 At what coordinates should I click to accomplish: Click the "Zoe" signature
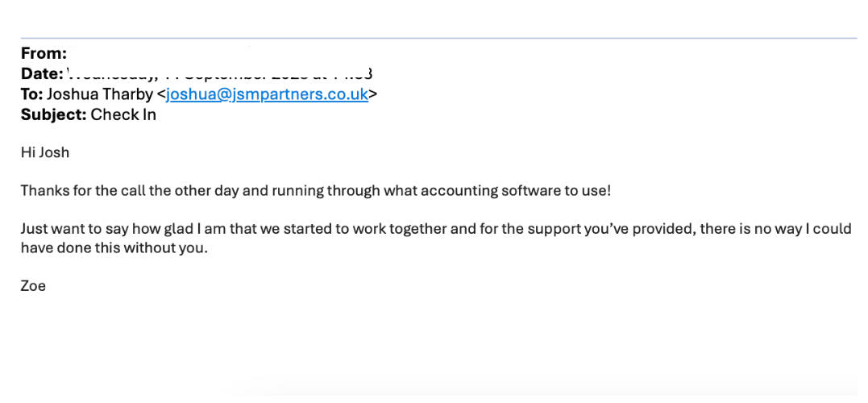click(33, 285)
